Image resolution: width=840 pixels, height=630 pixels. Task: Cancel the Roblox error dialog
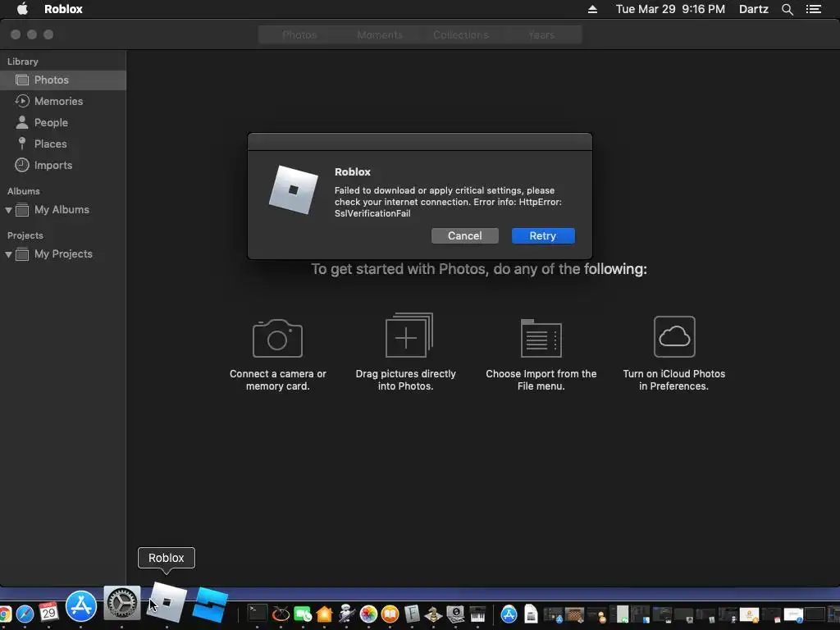(x=464, y=235)
